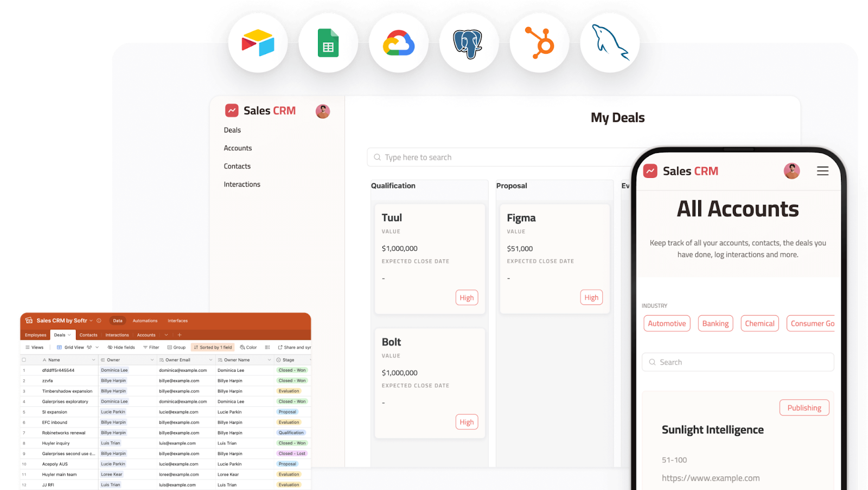Click the Grid View collaborators icon

(90, 347)
